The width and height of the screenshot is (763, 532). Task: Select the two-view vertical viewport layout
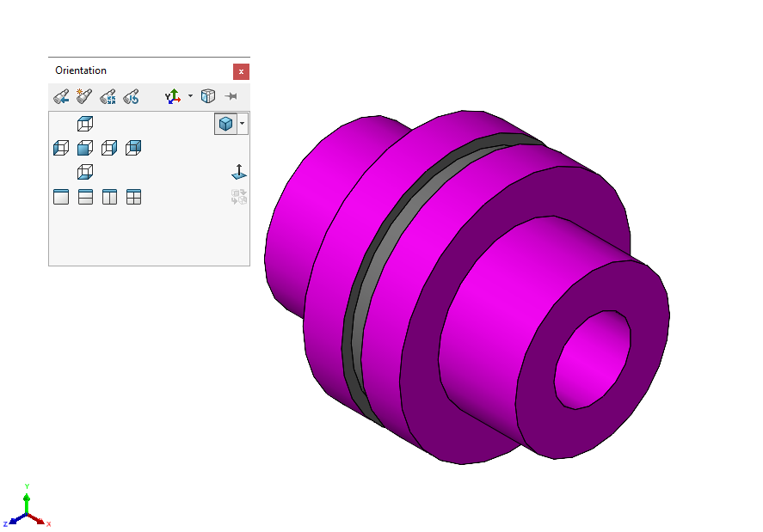(109, 196)
